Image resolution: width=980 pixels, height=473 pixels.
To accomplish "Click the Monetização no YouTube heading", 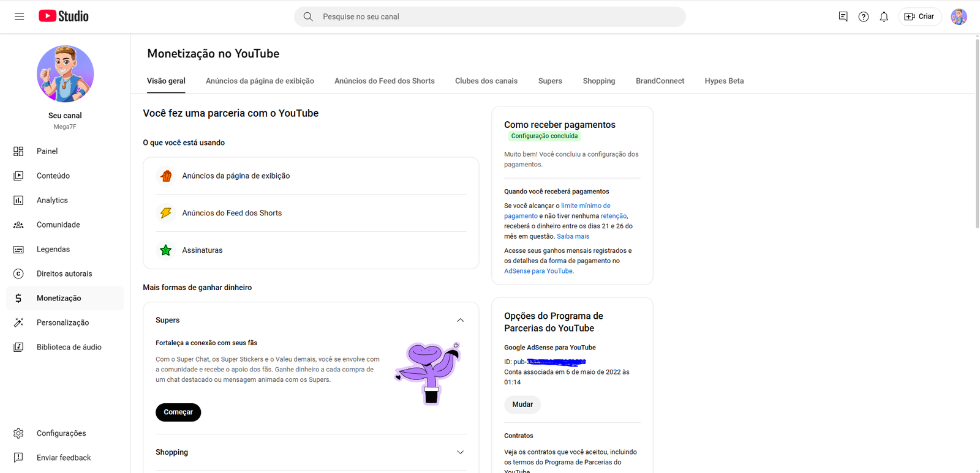I will coord(213,54).
